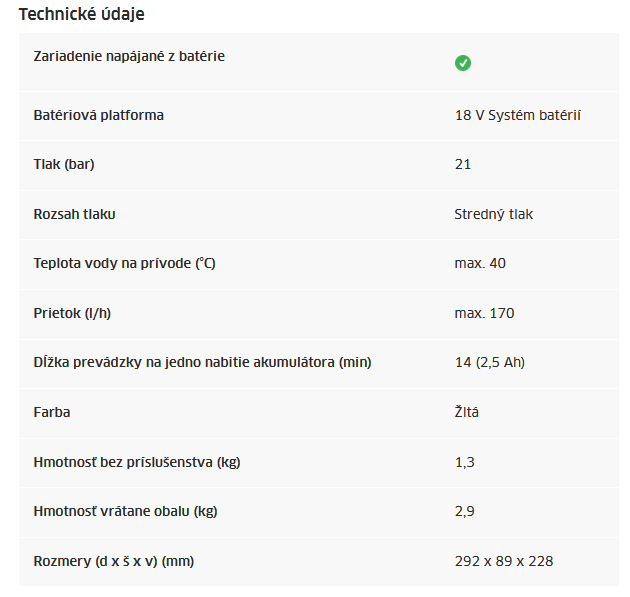
Task: Select the Rozsah tlaku label
Action: coord(74,214)
